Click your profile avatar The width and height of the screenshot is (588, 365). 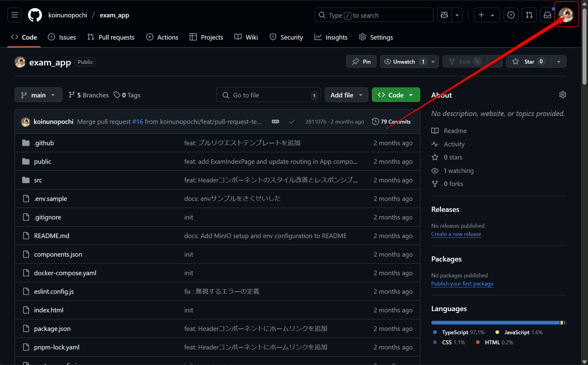coord(566,15)
